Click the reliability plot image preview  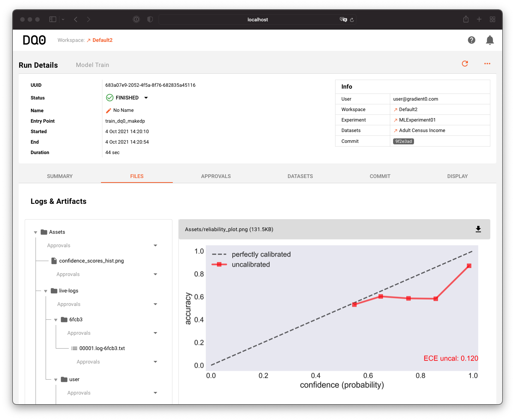click(x=331, y=317)
